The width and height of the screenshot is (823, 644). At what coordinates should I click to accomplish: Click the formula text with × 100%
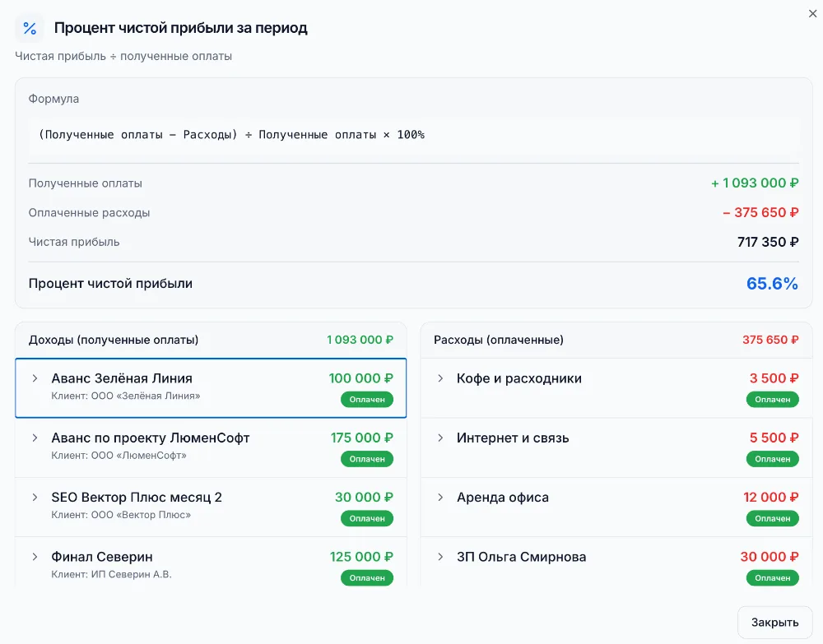point(231,135)
